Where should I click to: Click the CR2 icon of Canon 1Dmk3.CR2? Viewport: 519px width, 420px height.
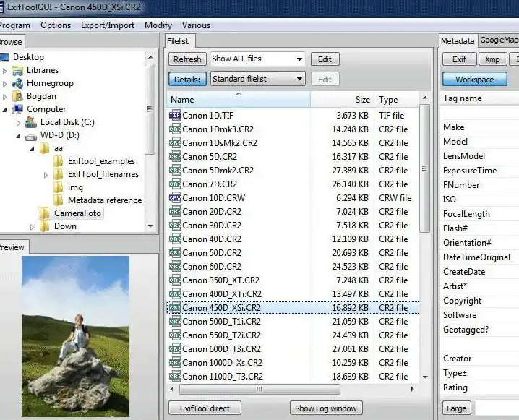[x=174, y=129]
